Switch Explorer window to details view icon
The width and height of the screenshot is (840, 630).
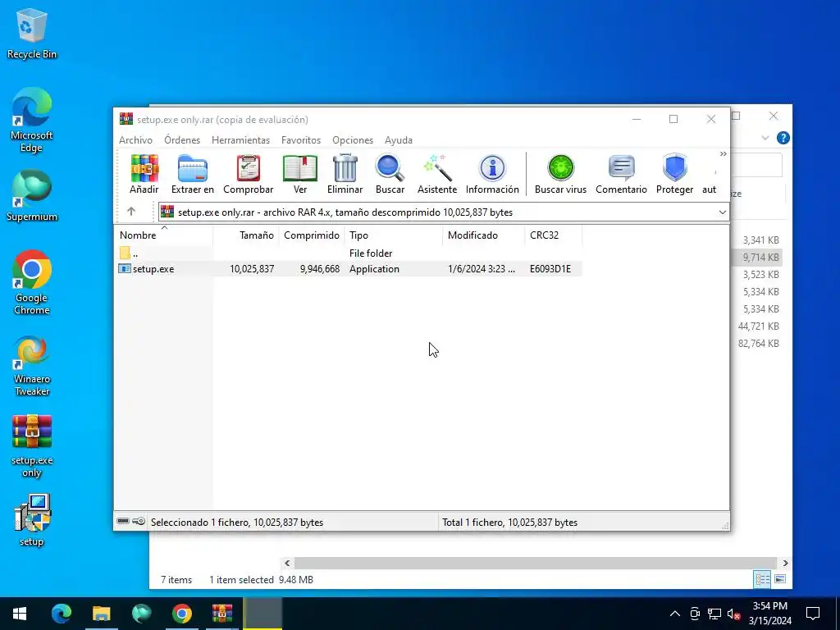coord(762,579)
